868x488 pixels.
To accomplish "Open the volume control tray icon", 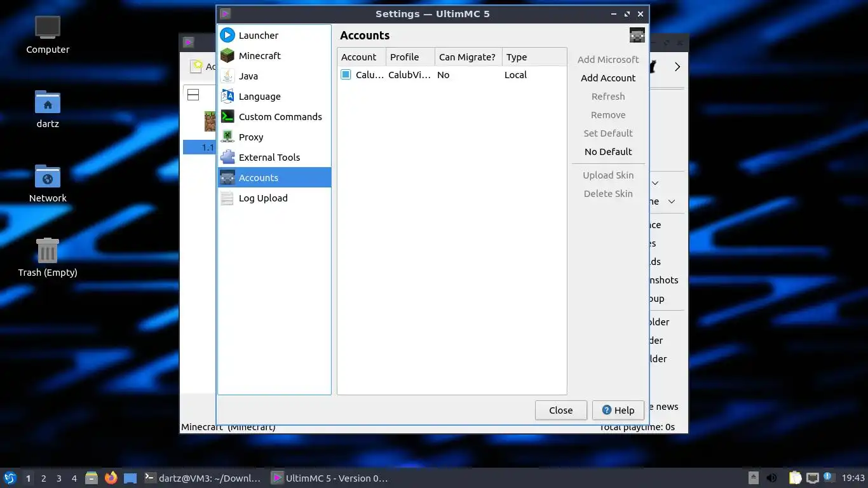I will 771,478.
